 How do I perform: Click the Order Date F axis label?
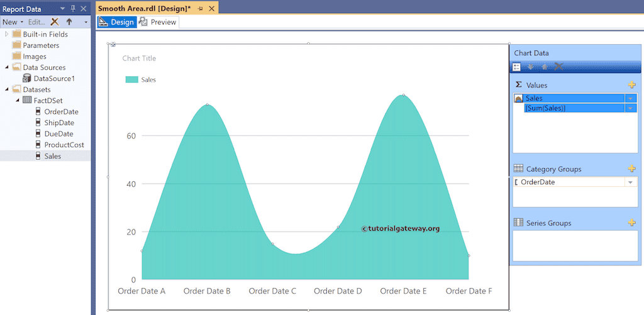[x=469, y=291]
